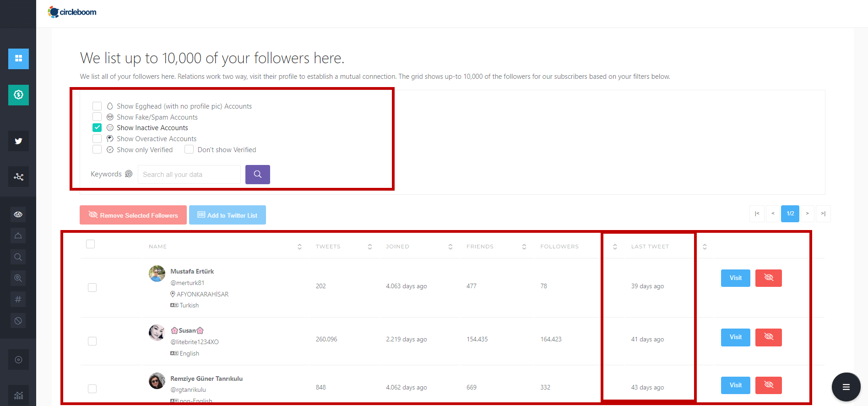Click the Mustafa Ertürk name
Viewport: 868px width, 406px height.
(x=192, y=271)
